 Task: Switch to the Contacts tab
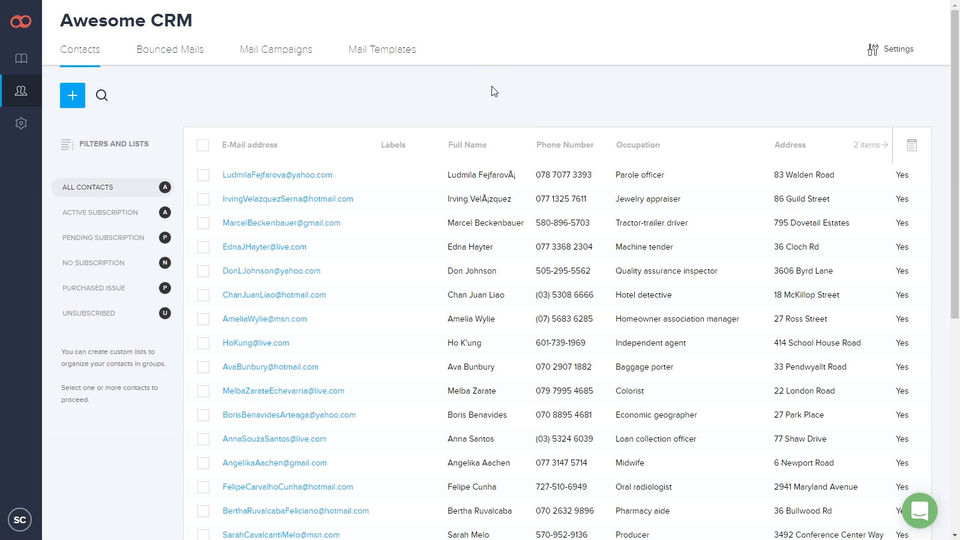[x=80, y=50]
